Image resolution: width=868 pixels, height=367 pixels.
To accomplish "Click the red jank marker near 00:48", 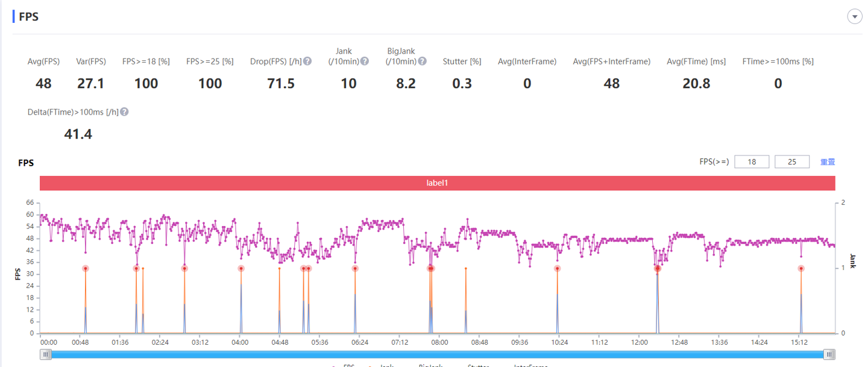I will [86, 269].
